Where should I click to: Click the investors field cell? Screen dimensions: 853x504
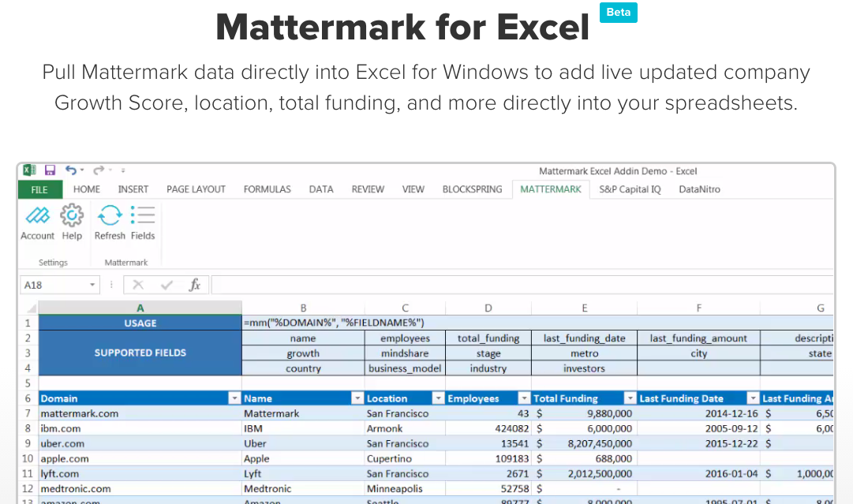point(584,368)
